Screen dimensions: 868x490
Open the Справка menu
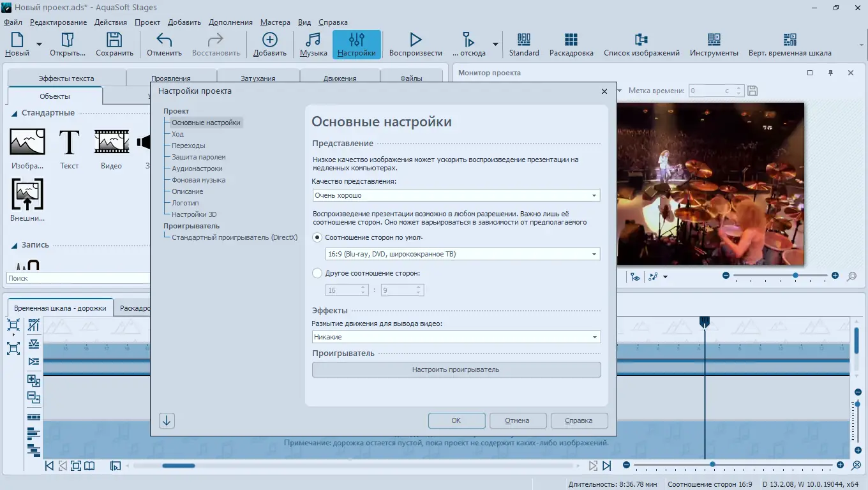click(x=333, y=22)
